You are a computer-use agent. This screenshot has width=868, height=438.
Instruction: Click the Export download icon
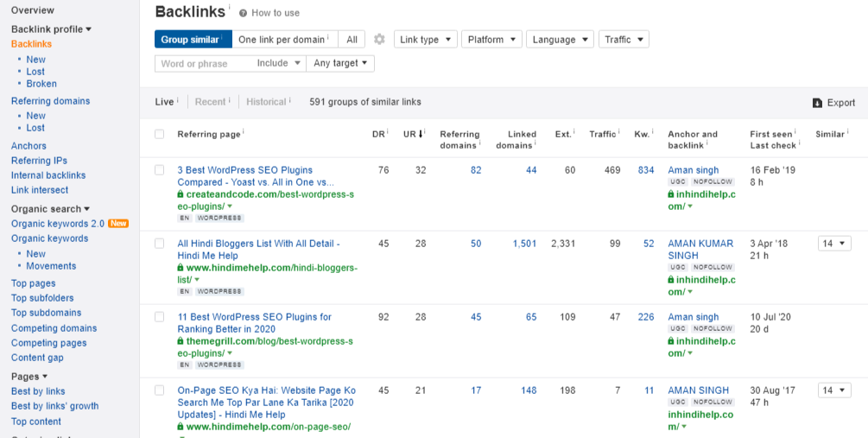[x=817, y=103]
